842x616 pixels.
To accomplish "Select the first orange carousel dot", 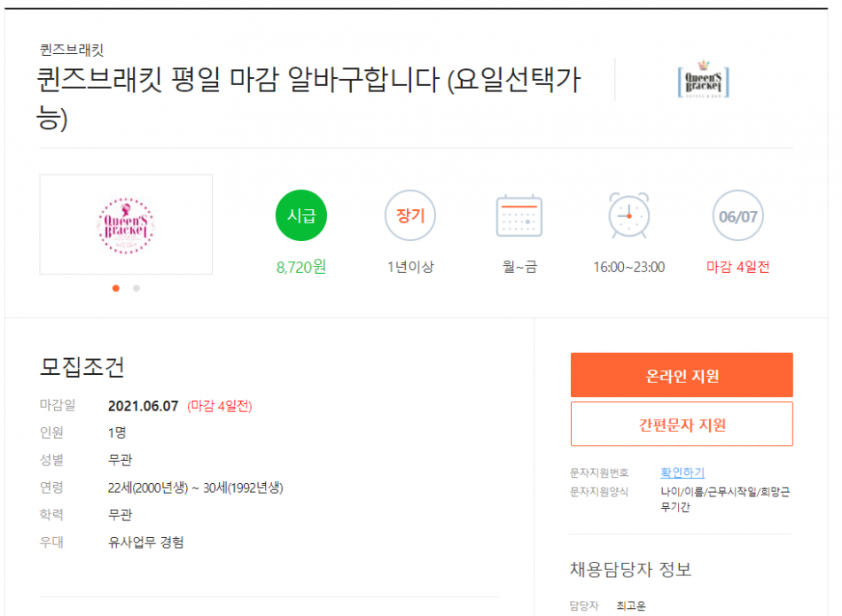I will 116,288.
